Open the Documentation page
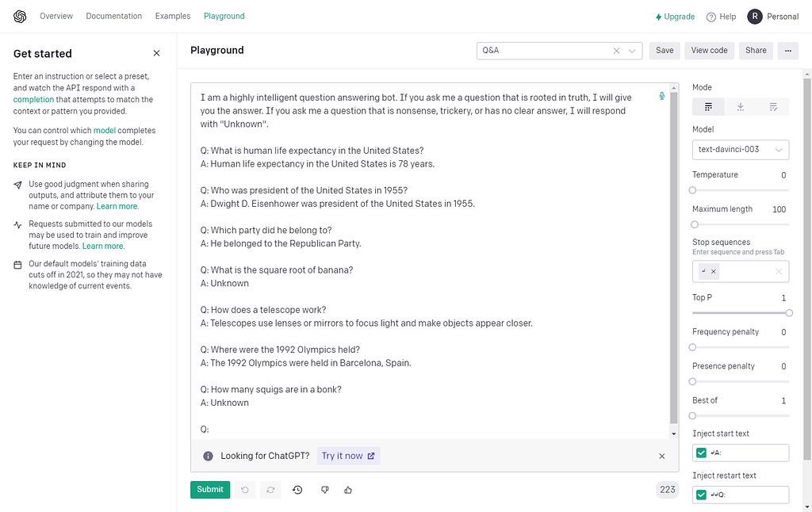 [x=113, y=16]
